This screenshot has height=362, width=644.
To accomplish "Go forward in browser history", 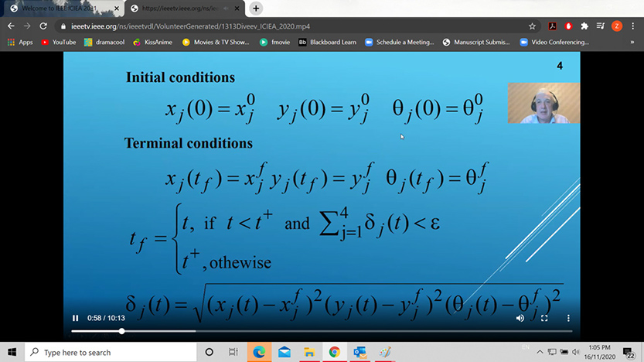I will [27, 26].
